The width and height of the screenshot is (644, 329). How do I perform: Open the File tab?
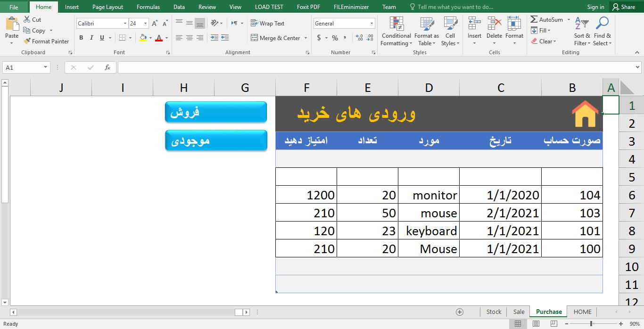click(14, 7)
